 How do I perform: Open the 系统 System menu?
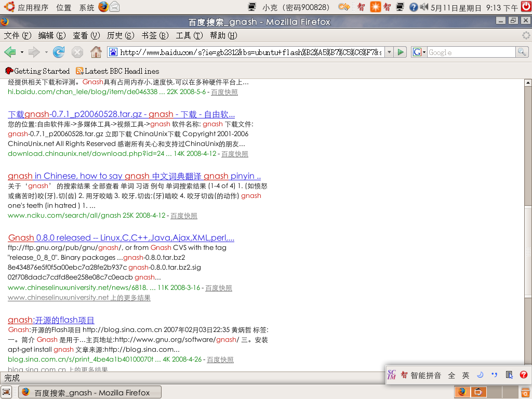pos(87,7)
